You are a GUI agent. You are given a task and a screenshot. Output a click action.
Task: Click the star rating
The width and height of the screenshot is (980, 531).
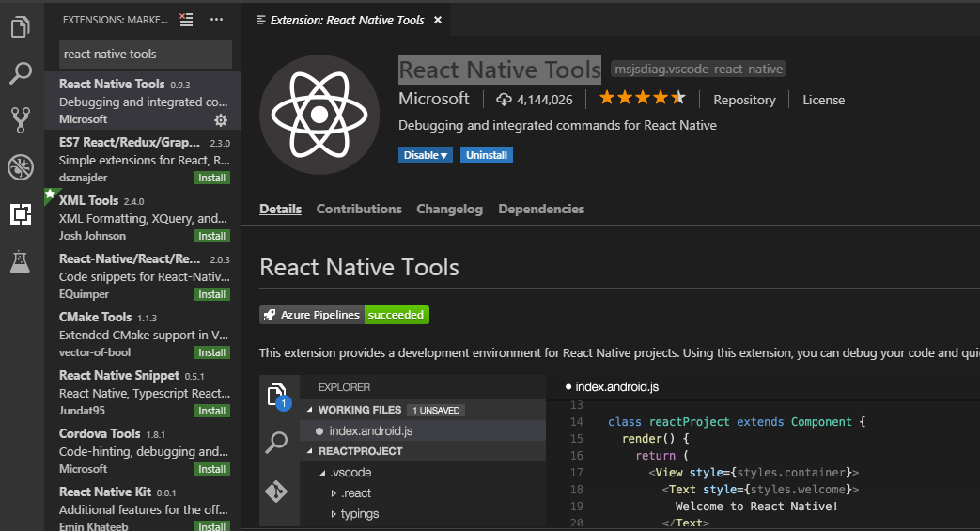(643, 98)
